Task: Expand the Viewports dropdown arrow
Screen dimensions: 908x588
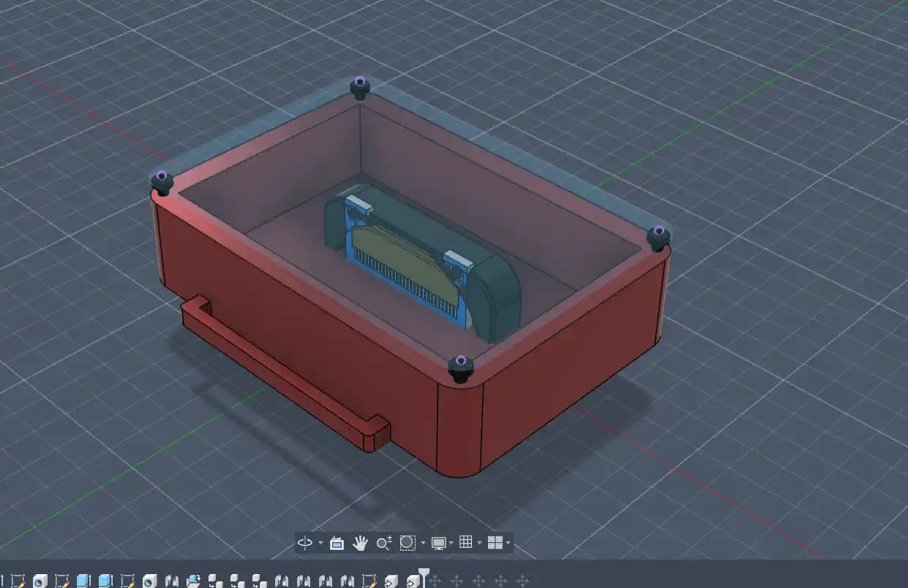Action: coord(508,543)
